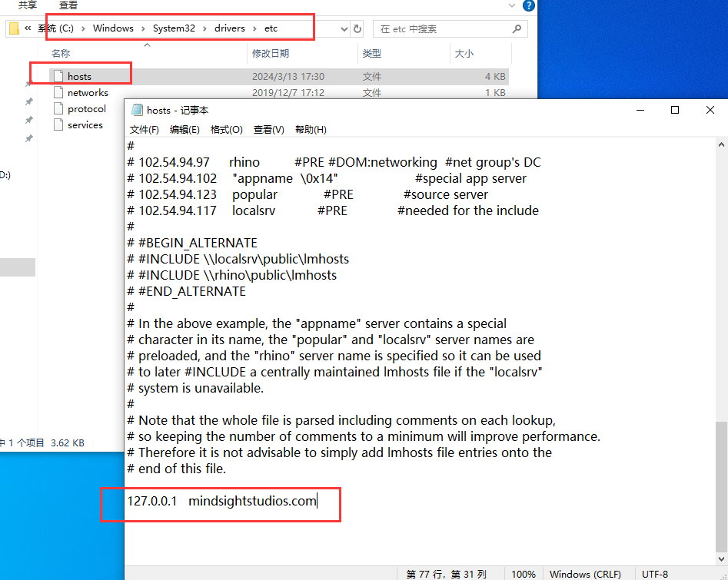Screen dimensions: 728x580
Task: Sort files by the 修改日期 column header
Action: tap(271, 54)
